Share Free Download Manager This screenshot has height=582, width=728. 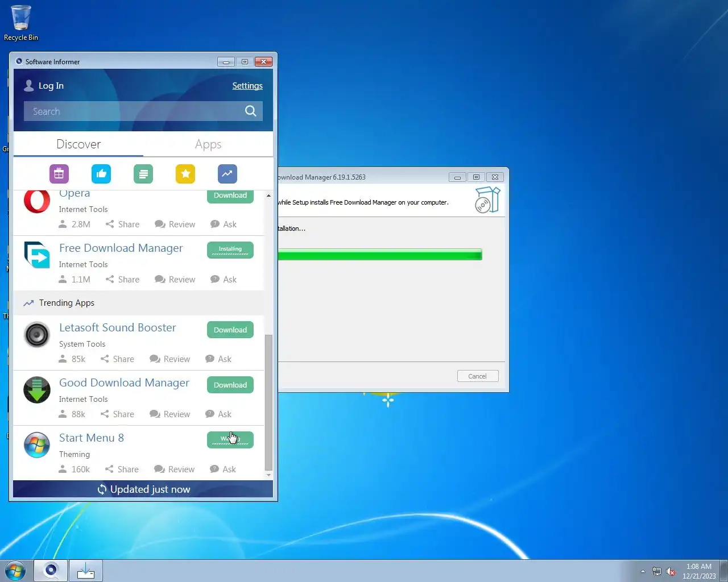(x=122, y=280)
